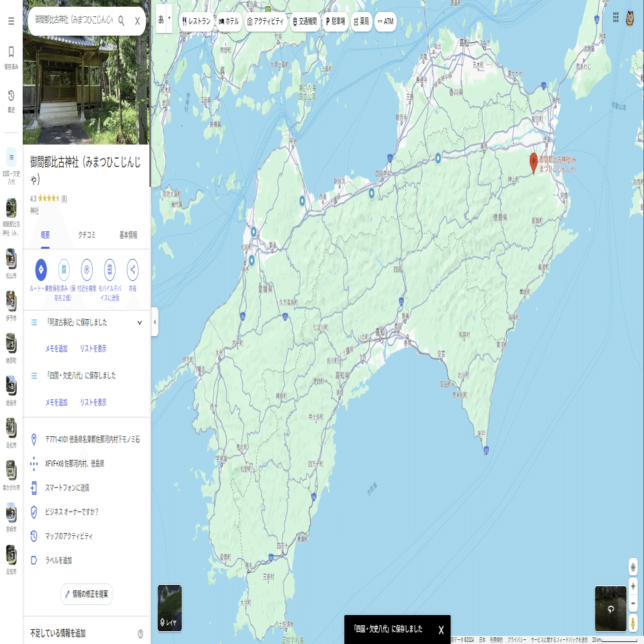The width and height of the screenshot is (644, 644).
Task: Open マップのアクティビティ
Action: pos(86,536)
